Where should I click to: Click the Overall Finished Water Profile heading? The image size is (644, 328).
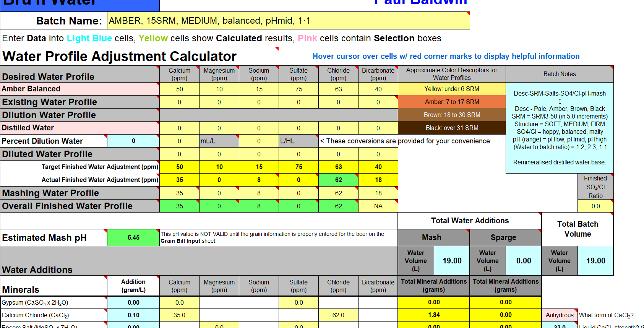click(80, 206)
